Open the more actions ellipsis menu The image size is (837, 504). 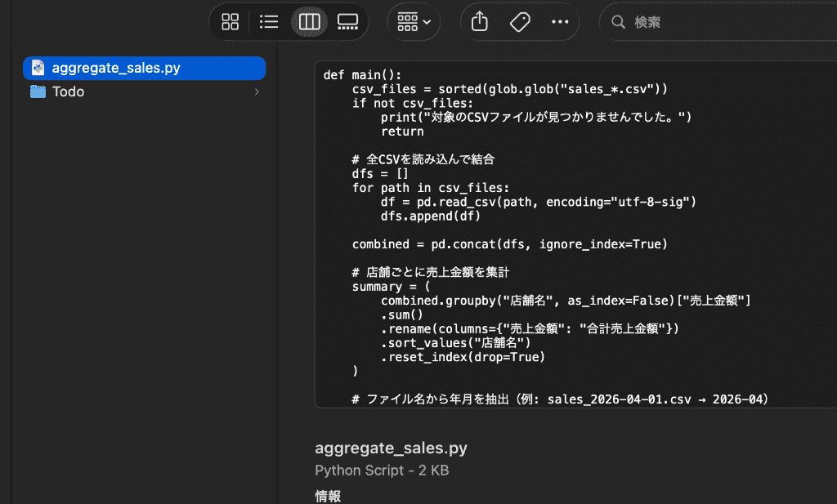[x=560, y=22]
